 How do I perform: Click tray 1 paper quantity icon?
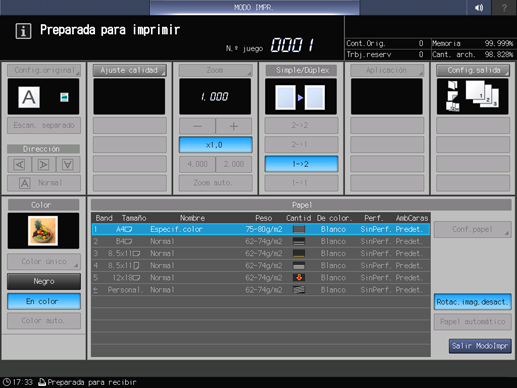click(299, 229)
